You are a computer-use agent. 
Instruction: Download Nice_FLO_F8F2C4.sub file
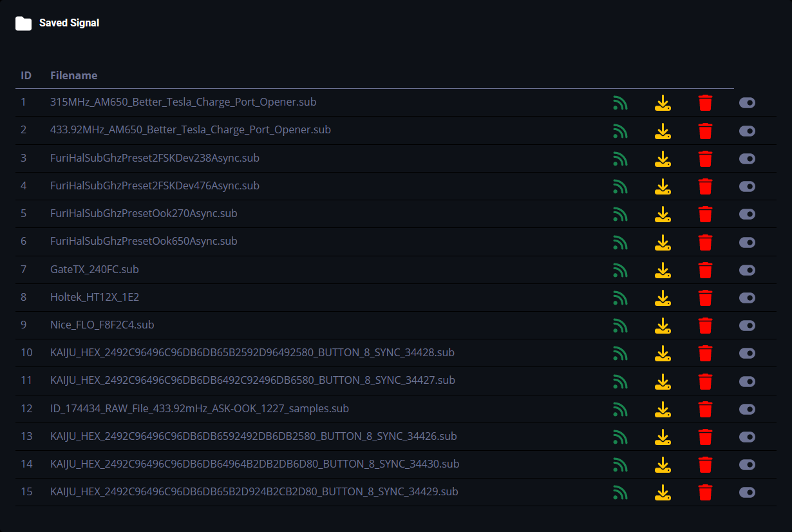[663, 325]
